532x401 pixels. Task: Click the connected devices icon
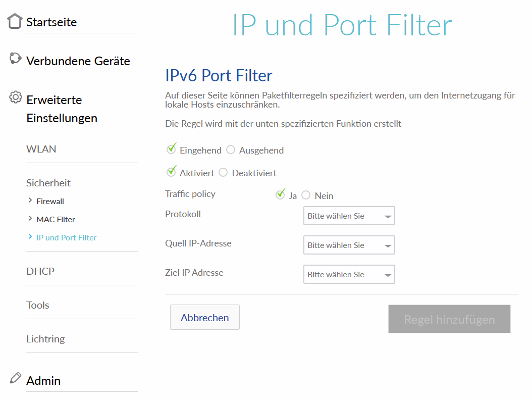pos(15,59)
